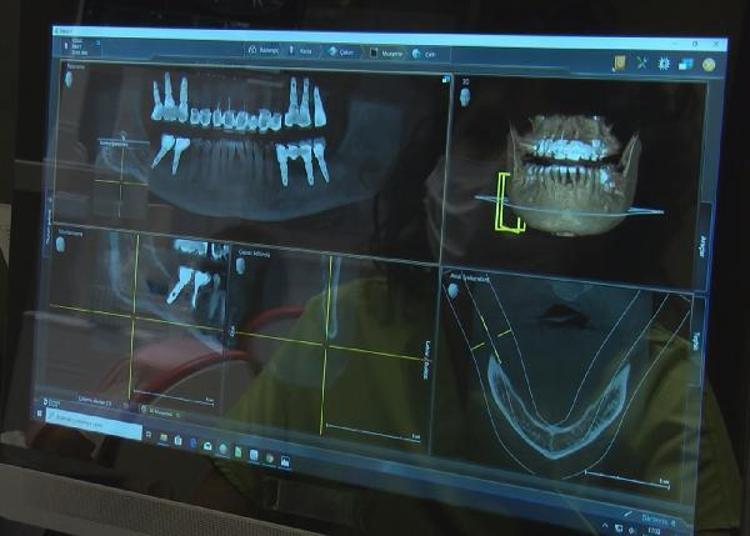Open the Hasta tab
The width and height of the screenshot is (750, 536).
302,49
